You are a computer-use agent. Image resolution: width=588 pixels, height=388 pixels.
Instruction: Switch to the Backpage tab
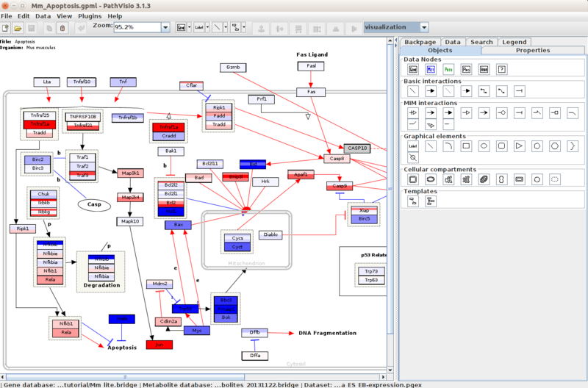(x=420, y=42)
